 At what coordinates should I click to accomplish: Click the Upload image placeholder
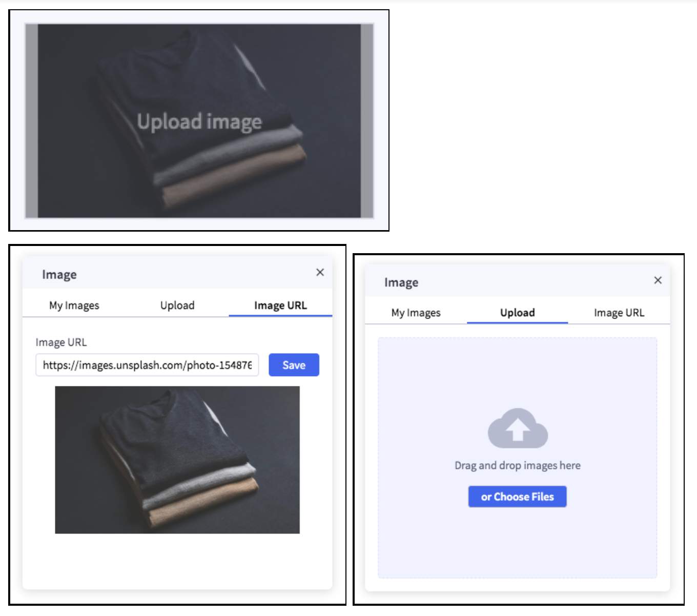click(x=199, y=121)
